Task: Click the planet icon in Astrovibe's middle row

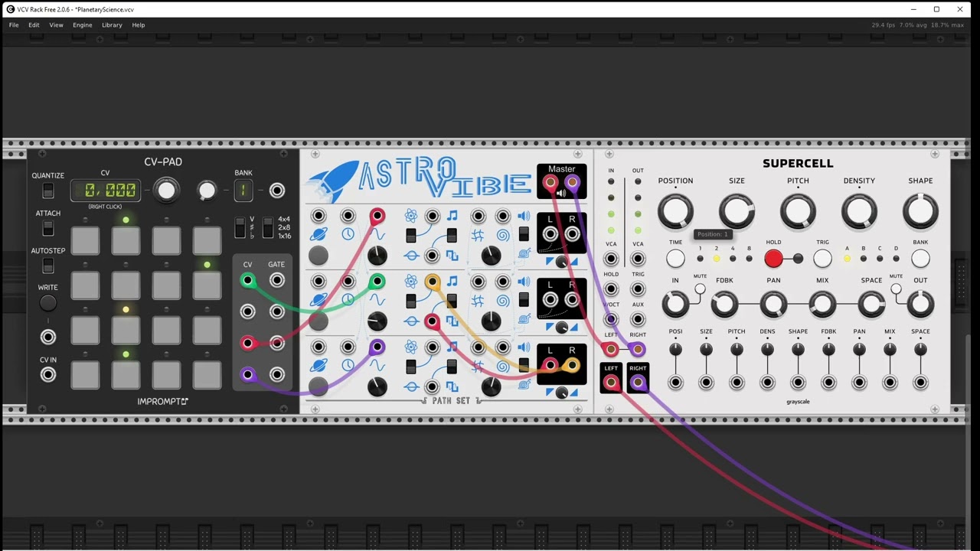Action: point(318,299)
